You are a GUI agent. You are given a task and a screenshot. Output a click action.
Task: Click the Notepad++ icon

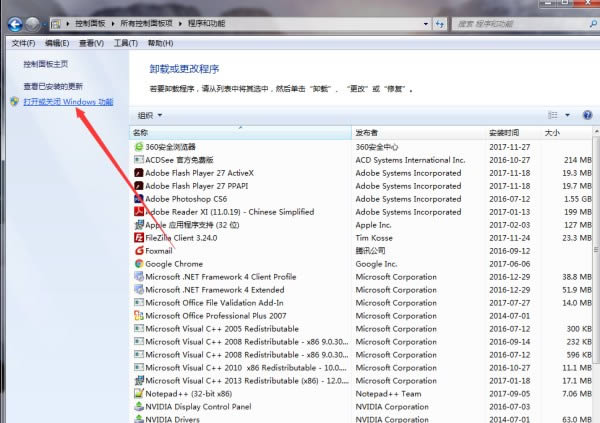coord(139,394)
